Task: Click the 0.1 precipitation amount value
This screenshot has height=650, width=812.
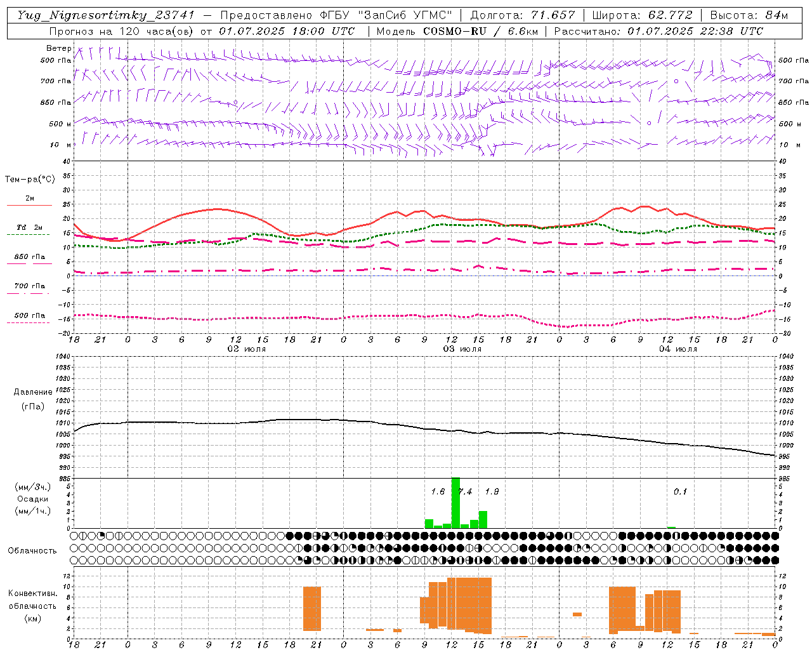Action: [x=680, y=492]
